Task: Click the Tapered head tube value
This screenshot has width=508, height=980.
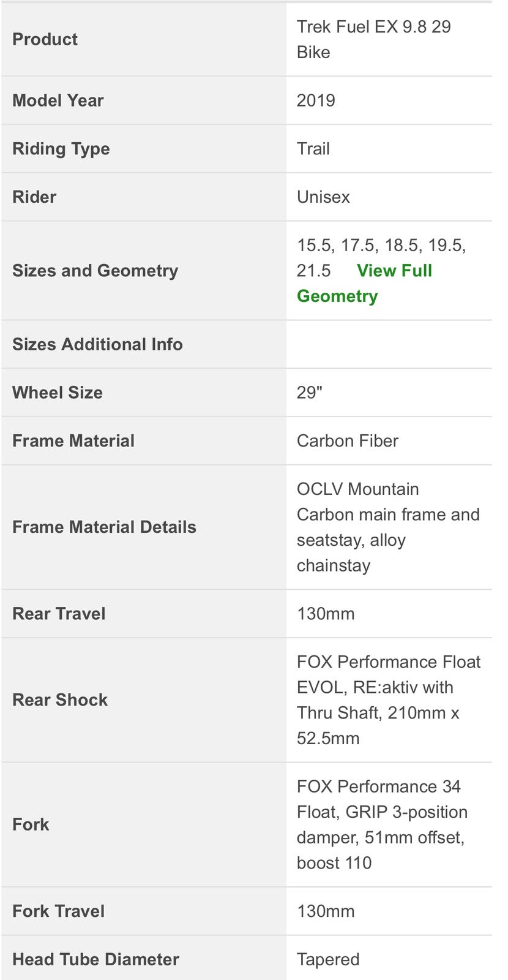Action: tap(328, 960)
